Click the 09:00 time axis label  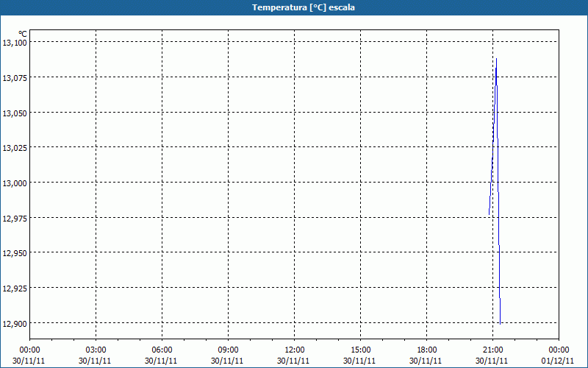point(228,350)
